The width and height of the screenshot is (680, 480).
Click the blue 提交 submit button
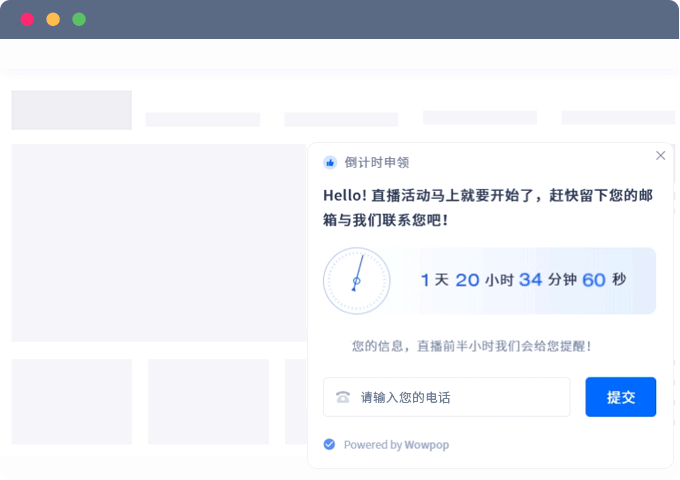coord(620,397)
